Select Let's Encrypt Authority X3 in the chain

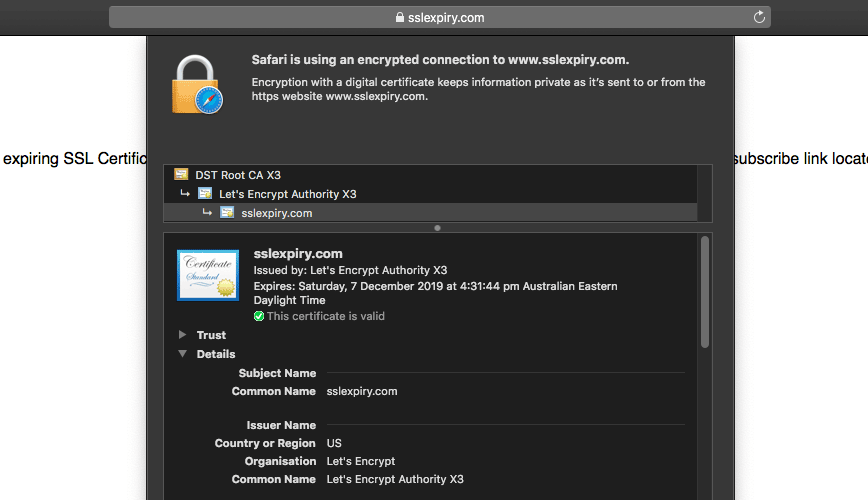point(287,194)
